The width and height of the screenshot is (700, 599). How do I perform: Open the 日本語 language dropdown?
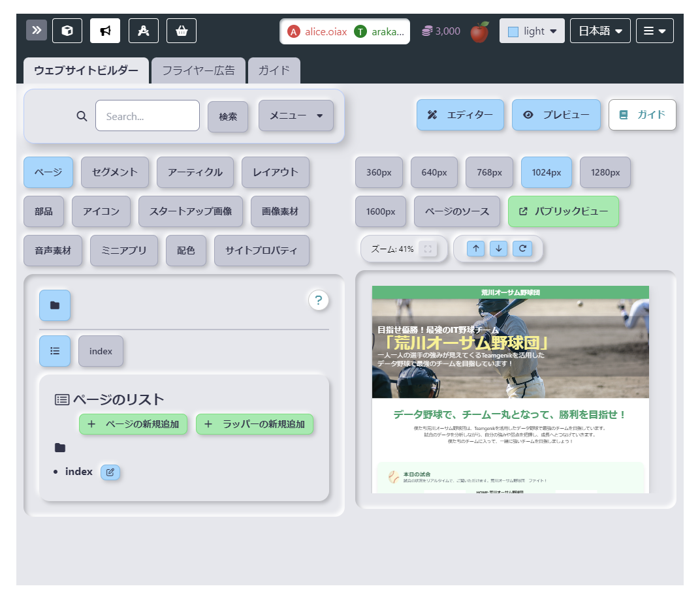pos(600,31)
